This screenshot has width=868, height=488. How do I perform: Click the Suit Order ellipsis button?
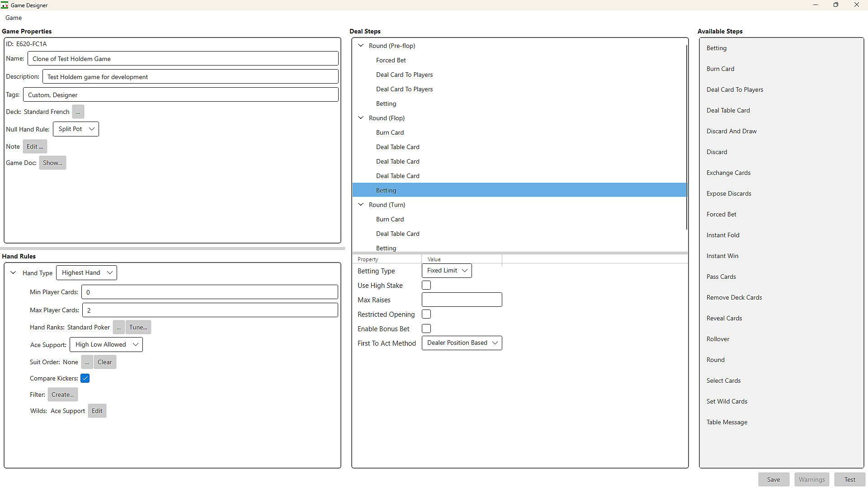tap(87, 362)
